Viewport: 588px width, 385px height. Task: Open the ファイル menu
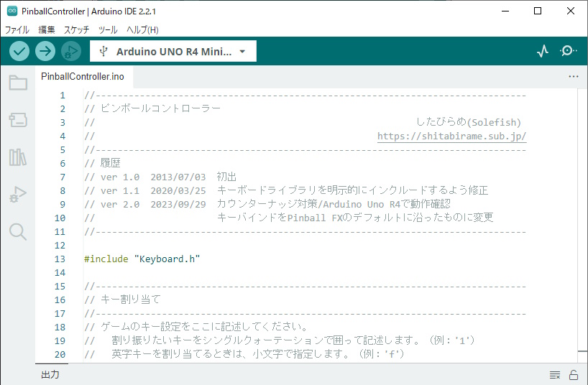point(17,30)
